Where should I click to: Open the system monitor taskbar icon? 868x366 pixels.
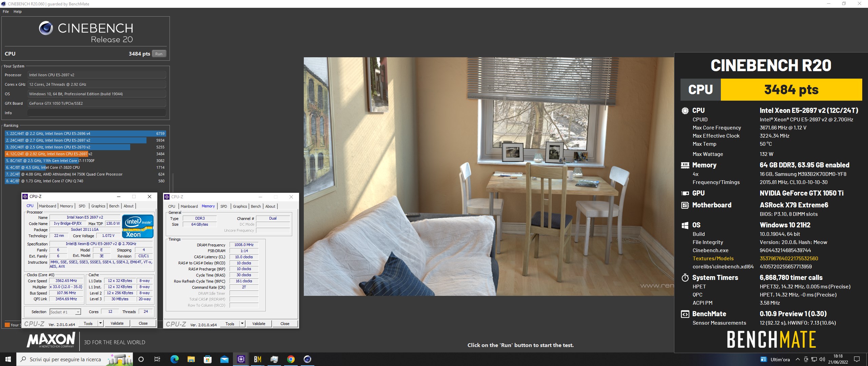(274, 359)
